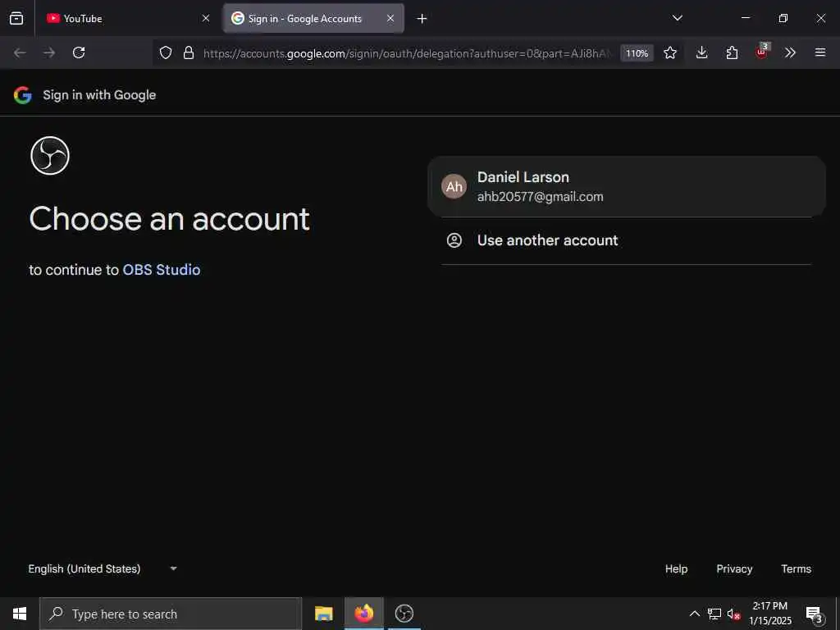The image size is (840, 630).
Task: Open a new browser tab
Action: [x=422, y=19]
